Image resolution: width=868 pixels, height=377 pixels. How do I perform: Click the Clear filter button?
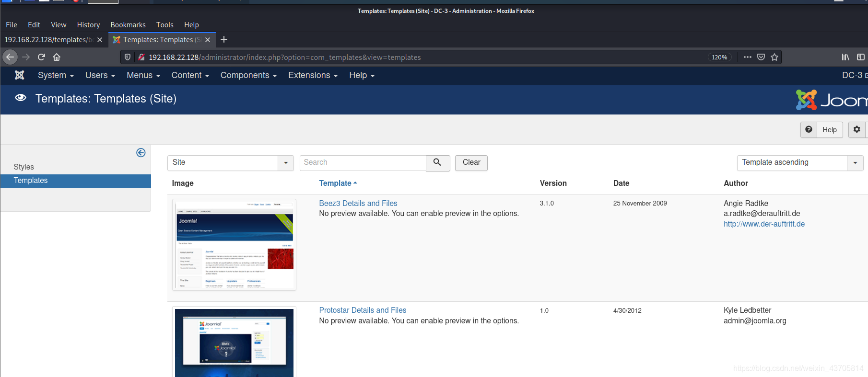tap(471, 163)
